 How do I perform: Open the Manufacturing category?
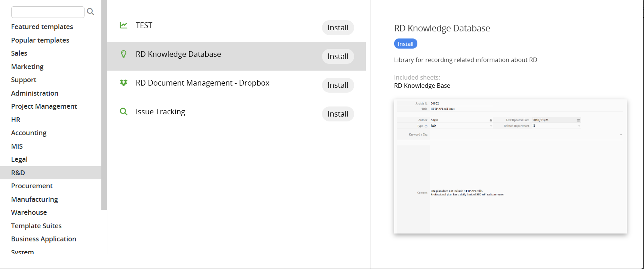34,200
